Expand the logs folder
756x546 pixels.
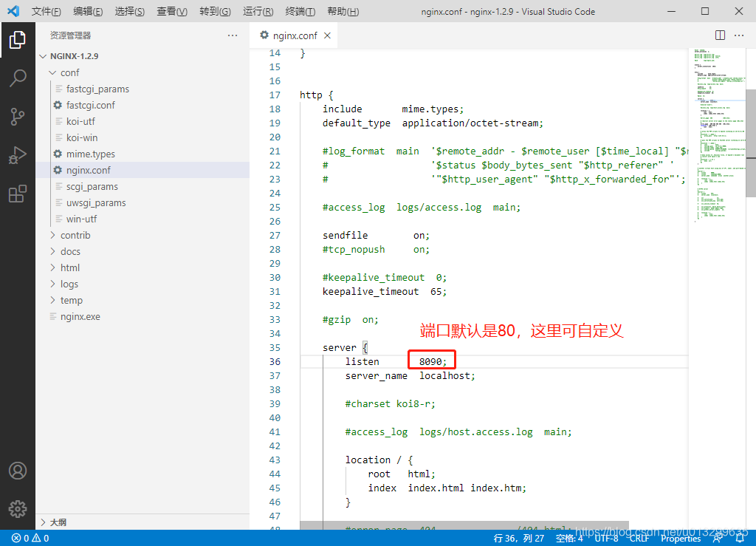point(52,284)
